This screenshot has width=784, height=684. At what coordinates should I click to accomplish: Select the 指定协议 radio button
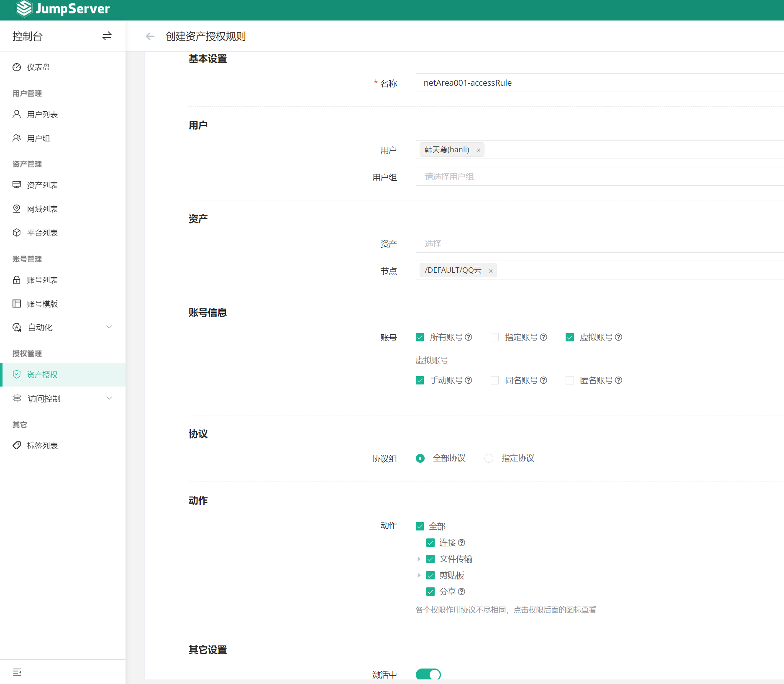pyautogui.click(x=489, y=458)
